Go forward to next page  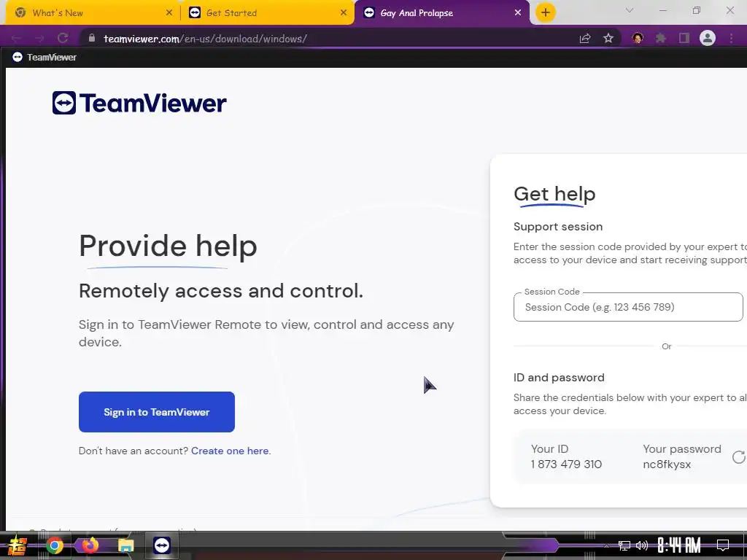[x=39, y=39]
